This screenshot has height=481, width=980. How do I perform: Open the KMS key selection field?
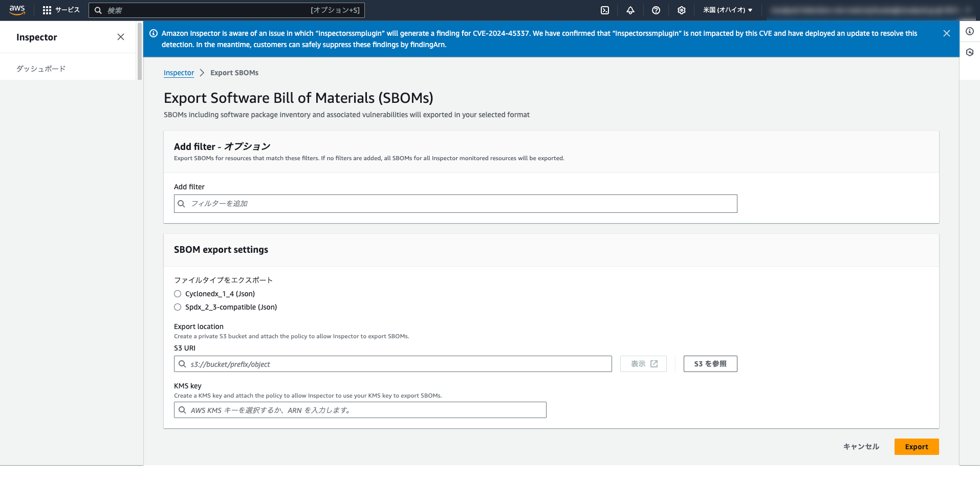(360, 410)
